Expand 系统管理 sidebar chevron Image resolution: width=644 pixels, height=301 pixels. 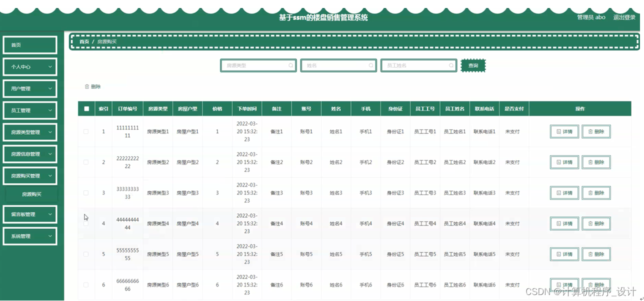coord(50,236)
